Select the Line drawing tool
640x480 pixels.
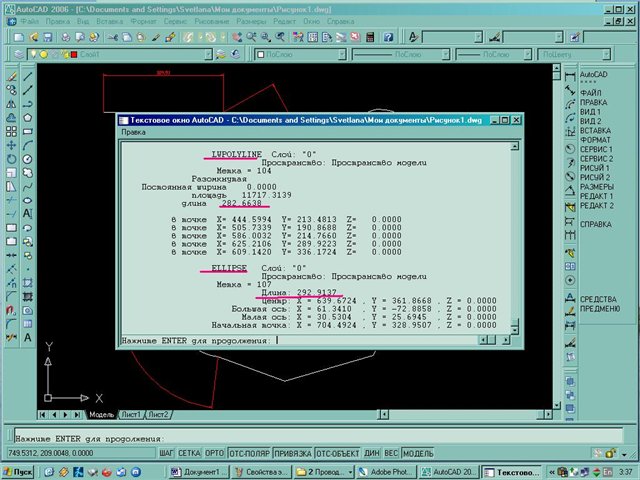point(28,74)
